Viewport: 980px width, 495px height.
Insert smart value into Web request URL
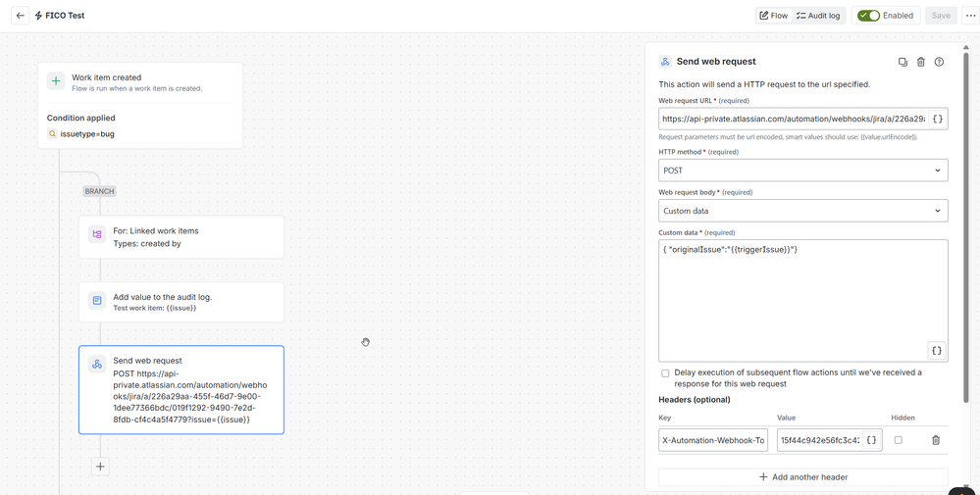(x=937, y=119)
